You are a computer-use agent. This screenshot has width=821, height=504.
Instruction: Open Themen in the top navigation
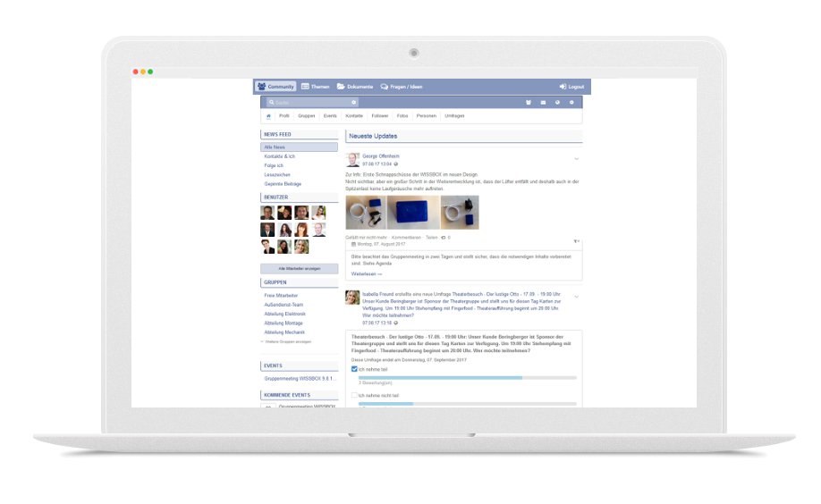point(315,87)
